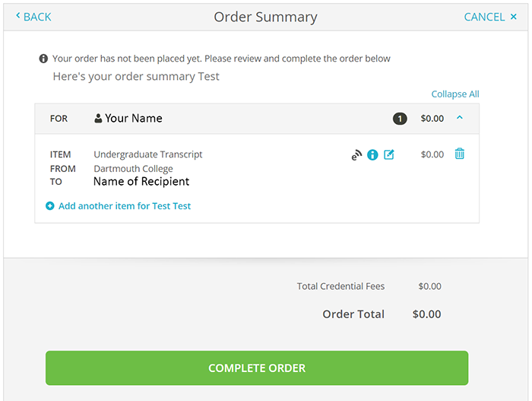Collapse all order sections
This screenshot has width=532, height=401.
click(x=454, y=94)
